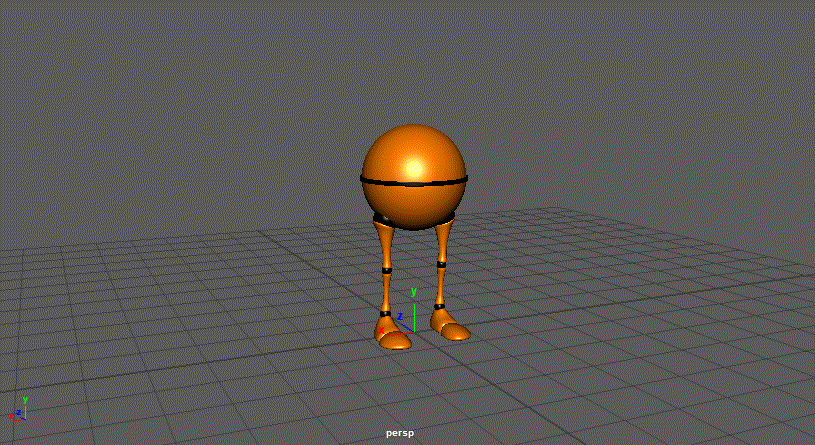Screen dimensions: 815x445
Task: Select the black ankle joint above the left foot
Action: pos(385,313)
